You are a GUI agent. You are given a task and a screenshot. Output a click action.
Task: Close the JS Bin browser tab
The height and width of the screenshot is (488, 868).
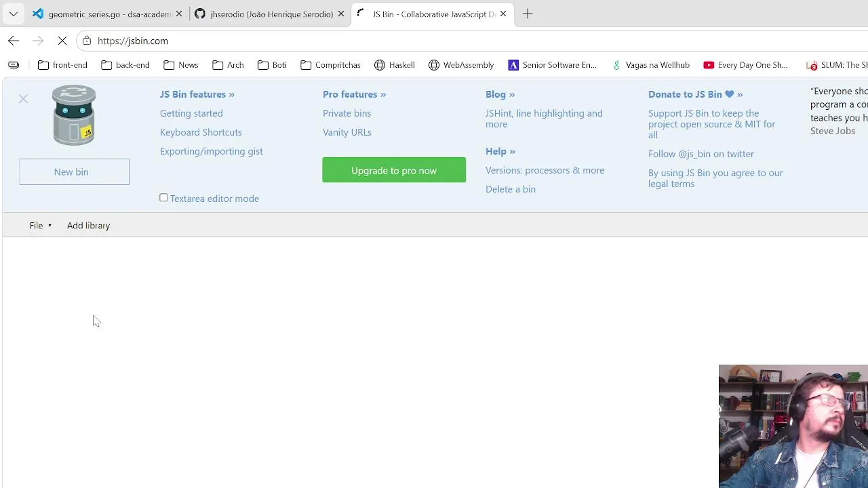click(x=503, y=14)
